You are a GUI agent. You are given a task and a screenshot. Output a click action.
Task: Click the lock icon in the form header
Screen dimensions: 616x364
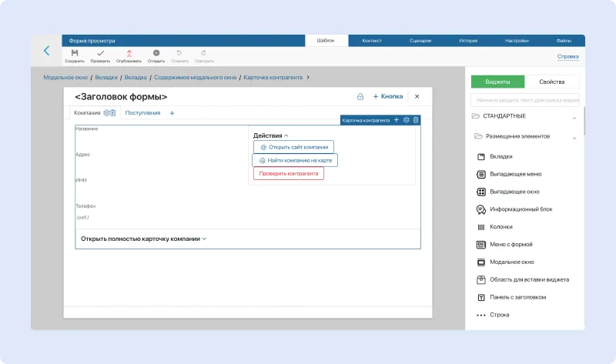tap(360, 97)
